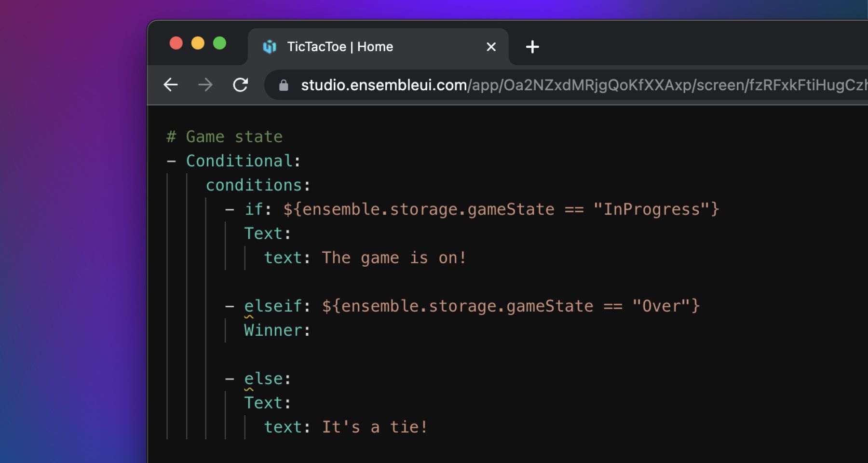Click the Ensemble favicon on the tab

270,47
